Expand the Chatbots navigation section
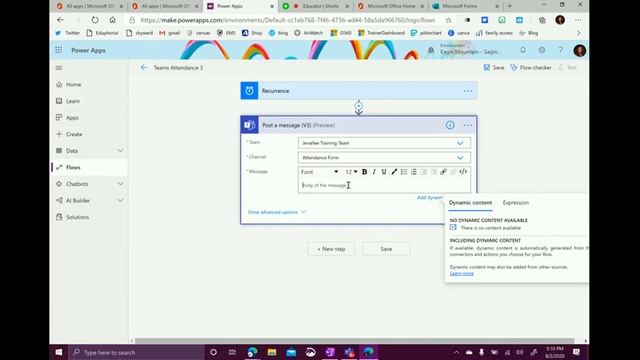The height and width of the screenshot is (360, 640). coord(120,184)
